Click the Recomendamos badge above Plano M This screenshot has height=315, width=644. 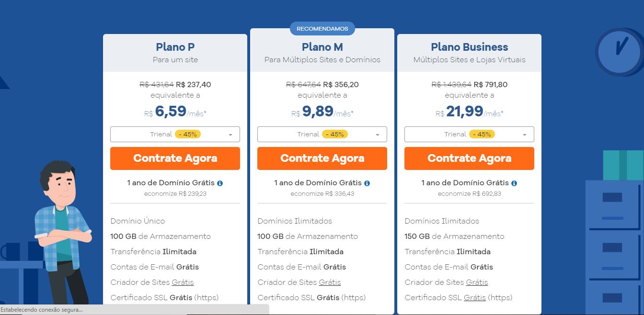[322, 29]
